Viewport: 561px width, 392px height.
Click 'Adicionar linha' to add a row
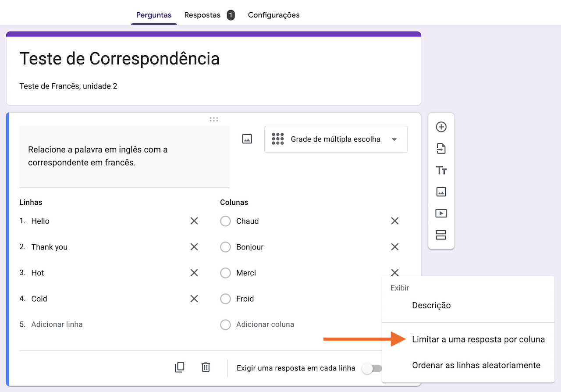click(x=57, y=324)
